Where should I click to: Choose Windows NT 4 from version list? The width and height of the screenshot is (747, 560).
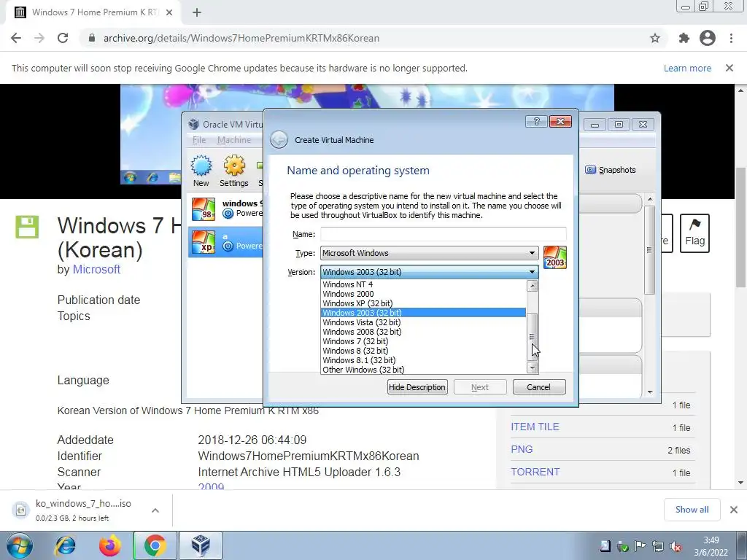click(424, 284)
